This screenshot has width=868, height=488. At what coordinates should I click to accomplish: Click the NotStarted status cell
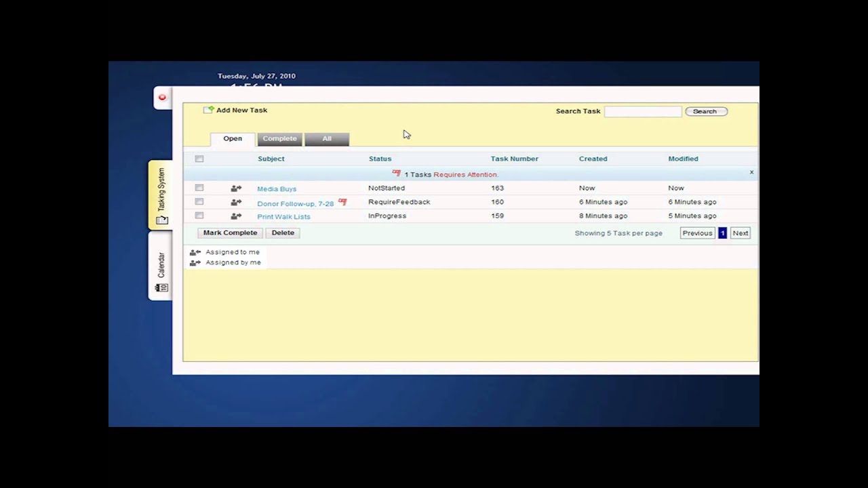[387, 188]
